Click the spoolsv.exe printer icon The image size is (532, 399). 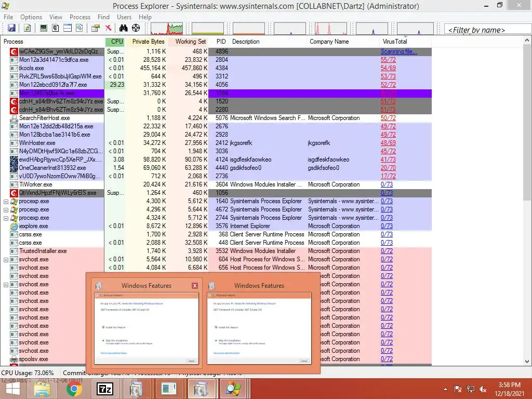(x=14, y=360)
